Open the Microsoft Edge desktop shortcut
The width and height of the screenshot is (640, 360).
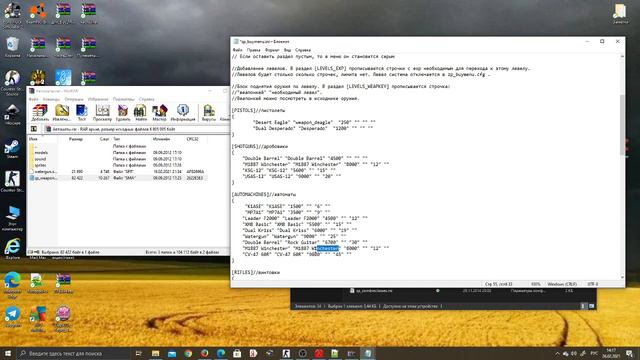pos(12,283)
